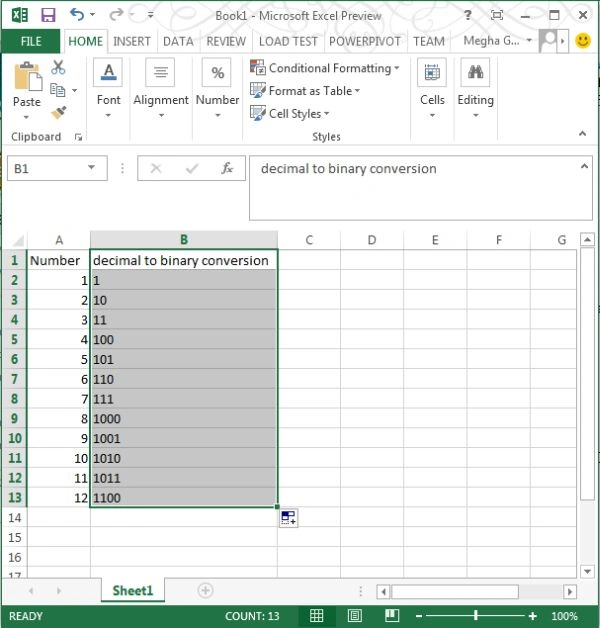The image size is (600, 628).
Task: Select column B header
Action: pos(184,240)
